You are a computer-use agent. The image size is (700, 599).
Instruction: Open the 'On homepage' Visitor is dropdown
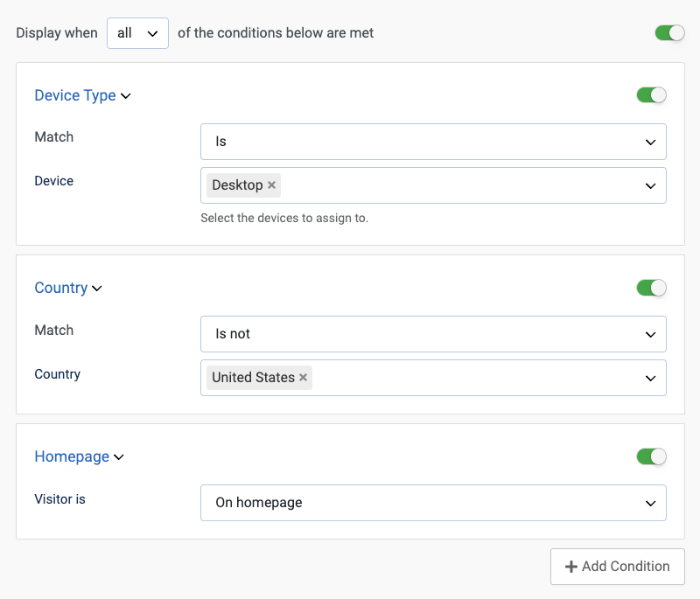(433, 503)
